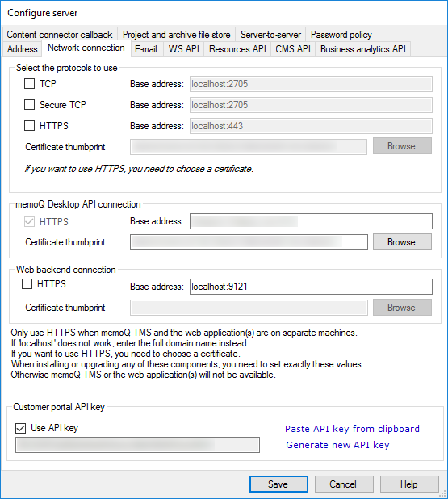The width and height of the screenshot is (448, 499).
Task: Click the HTTPS certificate hint in italics
Action: pyautogui.click(x=139, y=169)
